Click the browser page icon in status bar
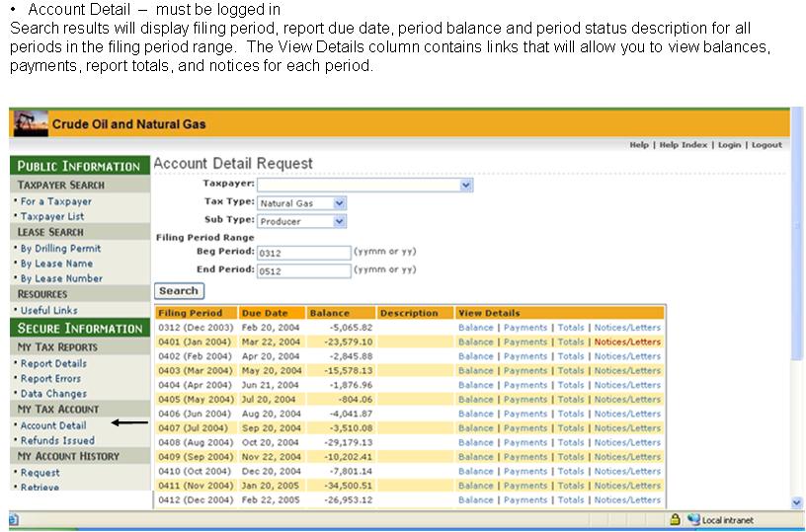The image size is (806, 532). click(14, 519)
